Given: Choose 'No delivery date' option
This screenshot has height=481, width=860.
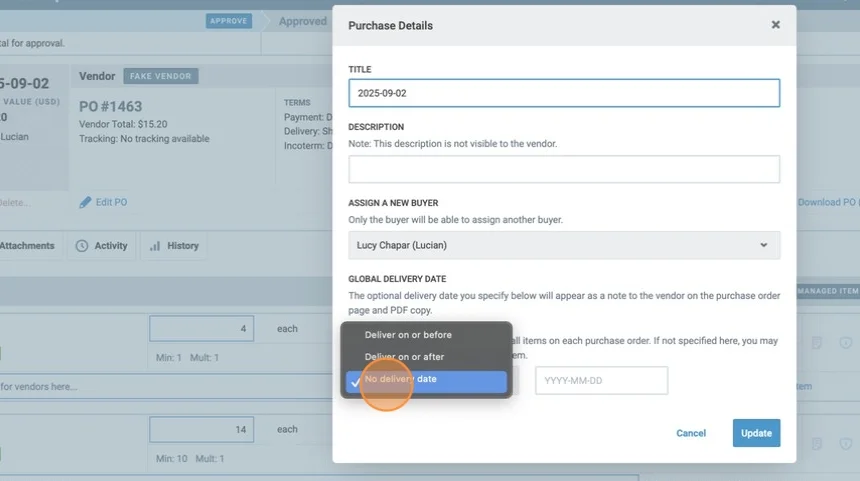Looking at the screenshot, I should click(400, 380).
